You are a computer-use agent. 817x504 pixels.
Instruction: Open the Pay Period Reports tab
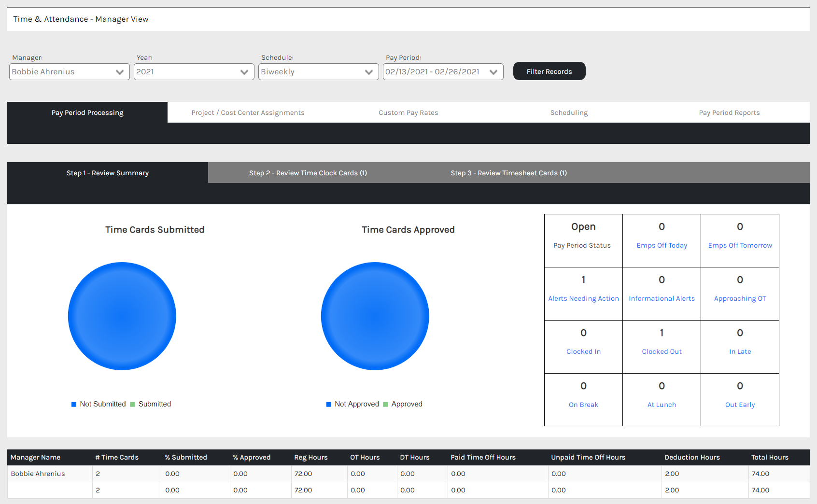tap(729, 112)
